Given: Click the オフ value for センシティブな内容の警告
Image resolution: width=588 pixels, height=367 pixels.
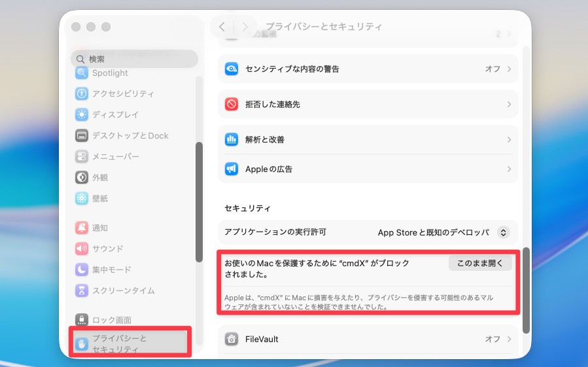Looking at the screenshot, I should click(493, 69).
